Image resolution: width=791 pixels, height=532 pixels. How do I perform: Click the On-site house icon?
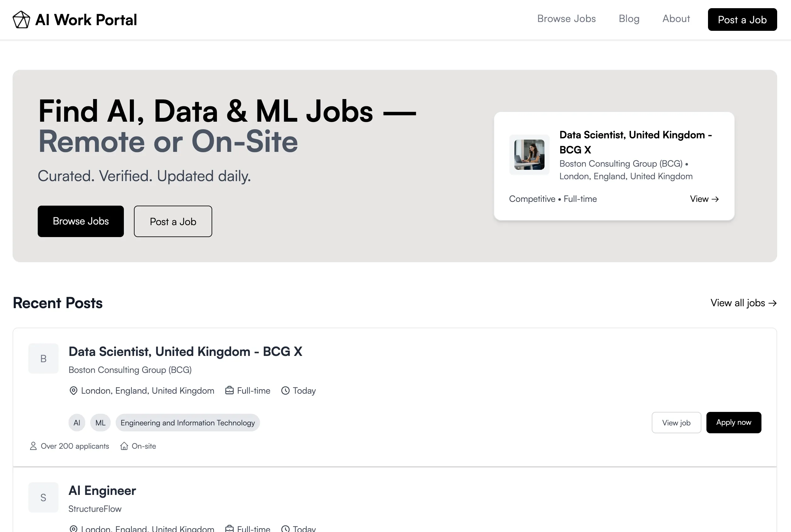coord(124,446)
